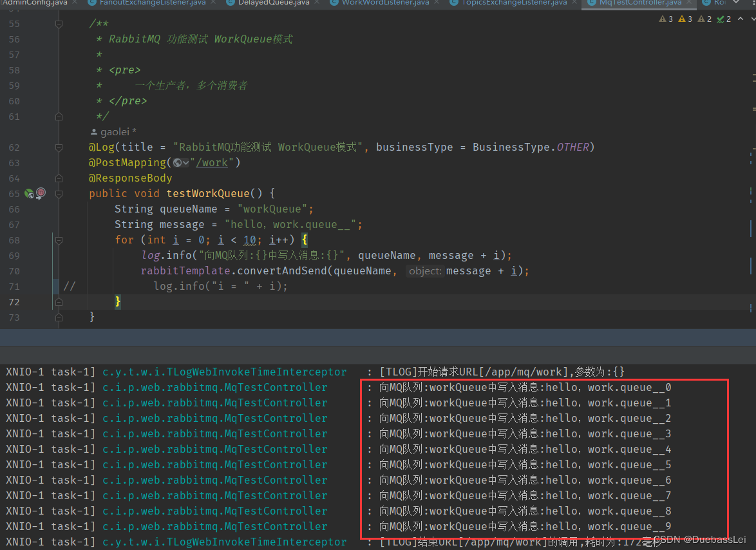This screenshot has width=756, height=550.
Task: Switch to the TopicsExchangeListener.java tab
Action: coord(513,3)
